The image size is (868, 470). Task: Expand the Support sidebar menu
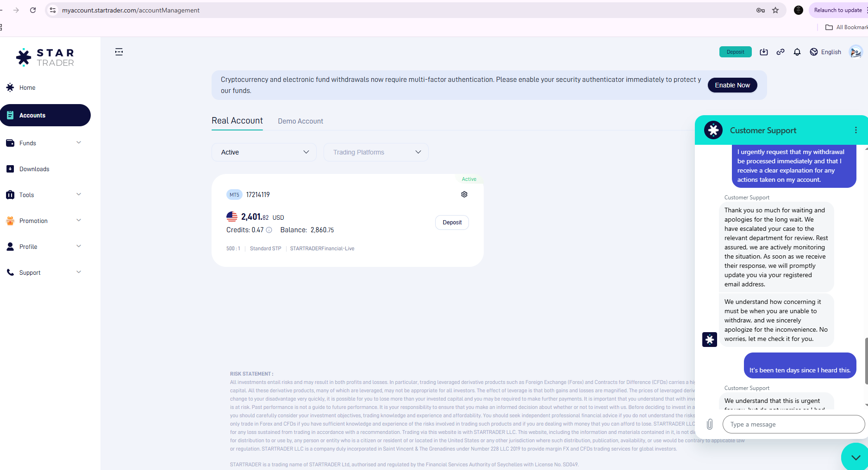click(x=45, y=272)
